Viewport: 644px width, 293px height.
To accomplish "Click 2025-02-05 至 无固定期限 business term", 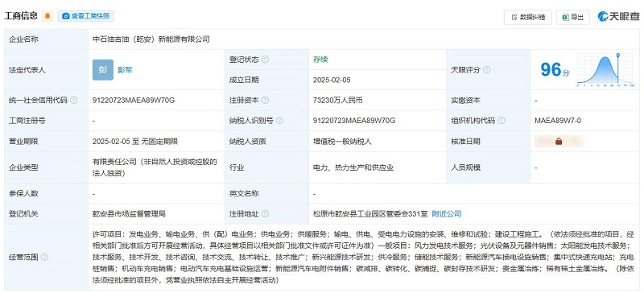I will click(x=135, y=142).
